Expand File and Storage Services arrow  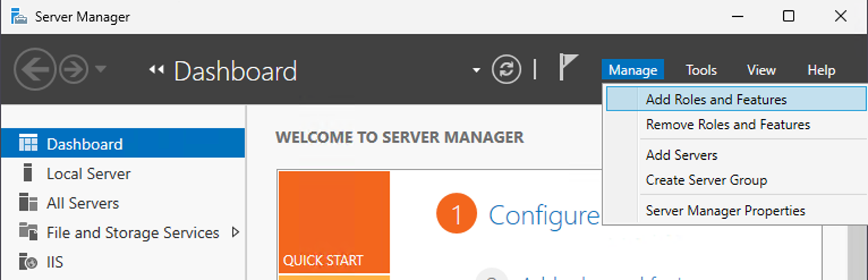(x=235, y=232)
